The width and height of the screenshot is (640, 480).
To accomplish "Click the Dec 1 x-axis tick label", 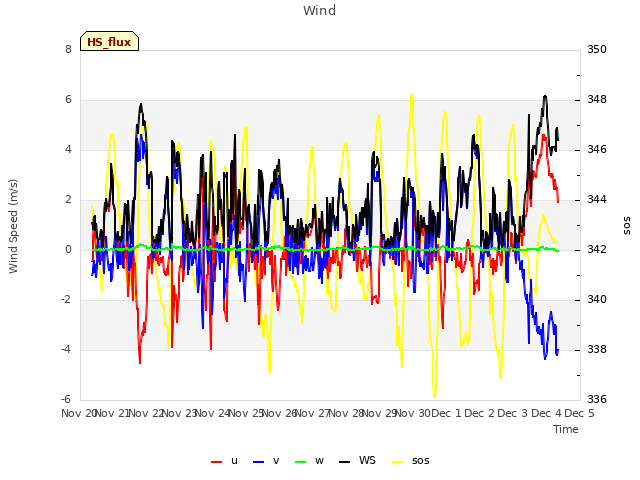I will coord(446,413).
